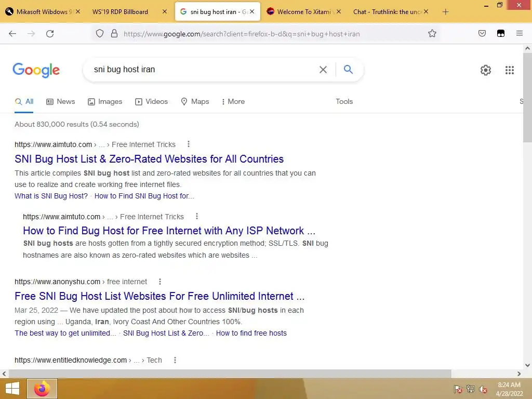This screenshot has height=399, width=532.
Task: Go back to the previous page
Action: tap(12, 34)
